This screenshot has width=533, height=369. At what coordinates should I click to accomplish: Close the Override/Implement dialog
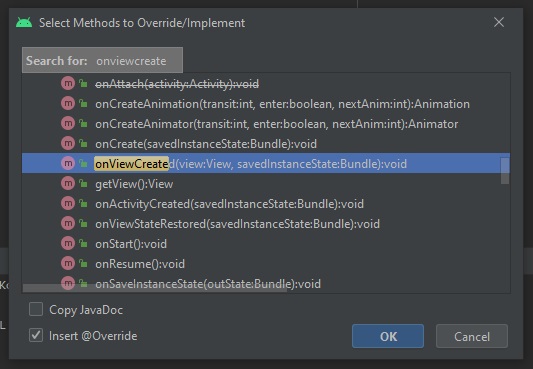pyautogui.click(x=499, y=22)
